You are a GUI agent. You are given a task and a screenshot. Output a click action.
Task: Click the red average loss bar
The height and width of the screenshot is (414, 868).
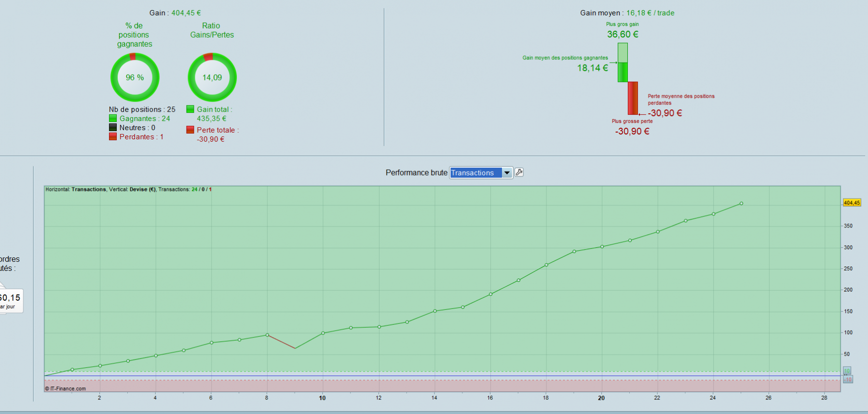[633, 98]
